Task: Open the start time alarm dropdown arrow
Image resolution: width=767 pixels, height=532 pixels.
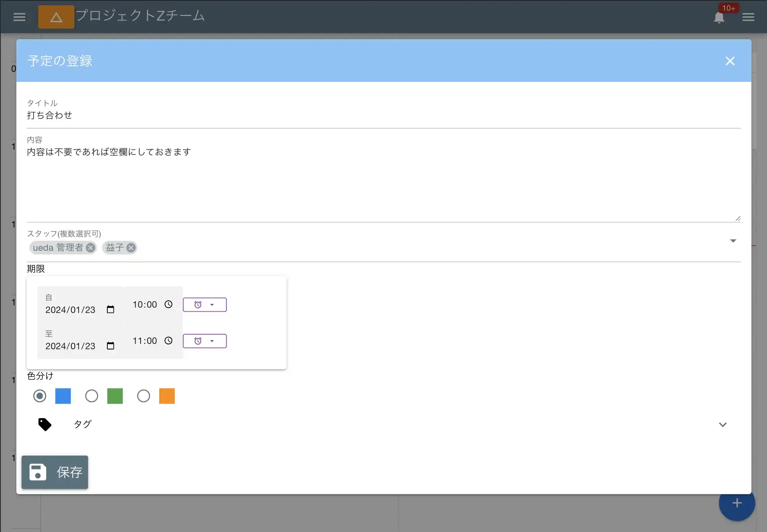Action: click(x=212, y=305)
